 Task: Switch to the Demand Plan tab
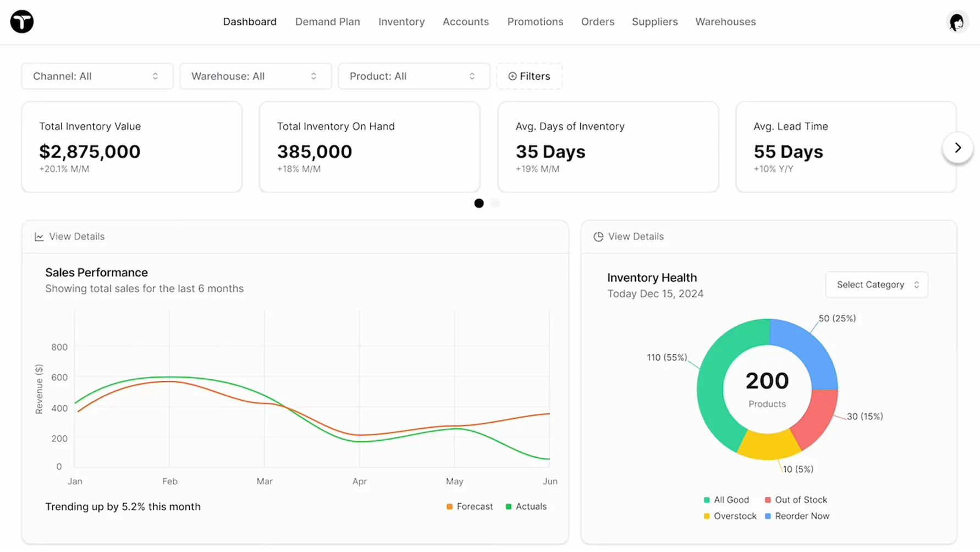pos(327,21)
